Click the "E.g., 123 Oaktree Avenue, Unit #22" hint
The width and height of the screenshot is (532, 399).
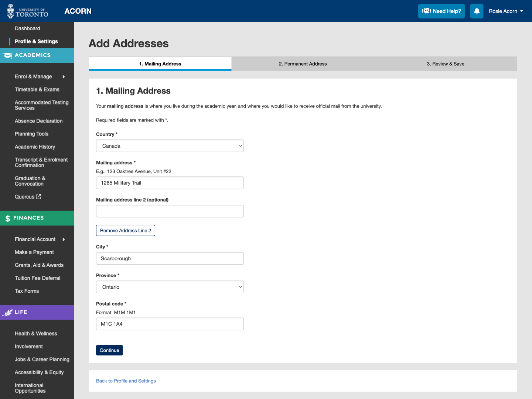click(134, 171)
